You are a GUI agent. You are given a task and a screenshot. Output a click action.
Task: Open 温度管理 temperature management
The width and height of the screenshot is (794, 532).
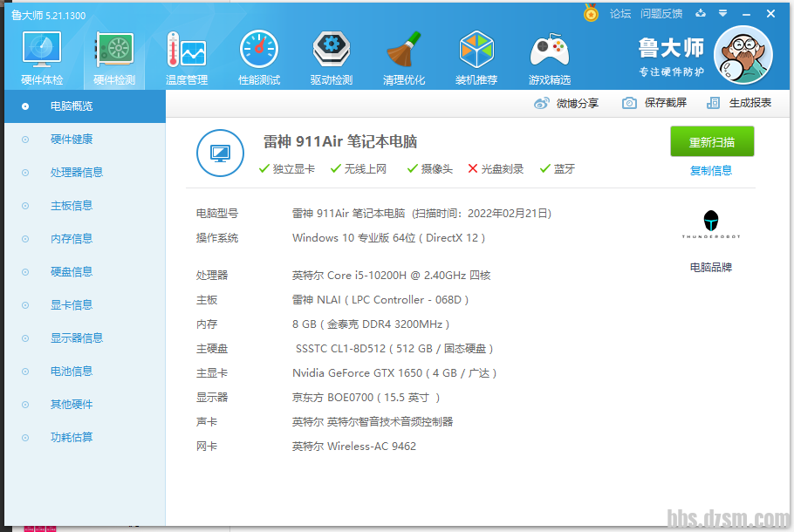(186, 58)
